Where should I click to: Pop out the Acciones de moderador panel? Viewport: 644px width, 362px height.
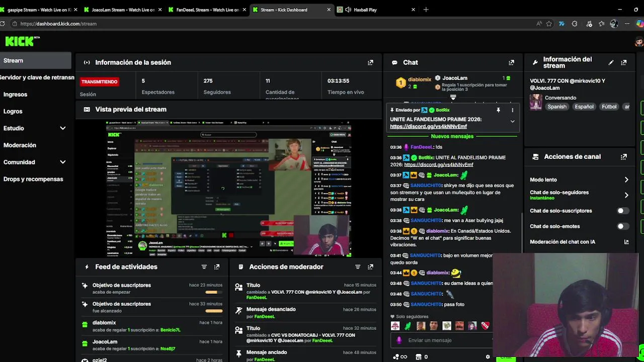point(370,267)
